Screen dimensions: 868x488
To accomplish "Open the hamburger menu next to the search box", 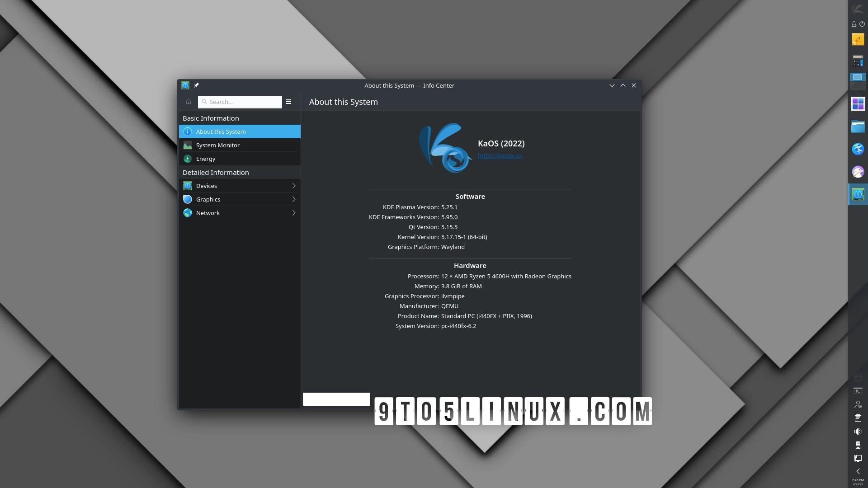I will click(288, 102).
